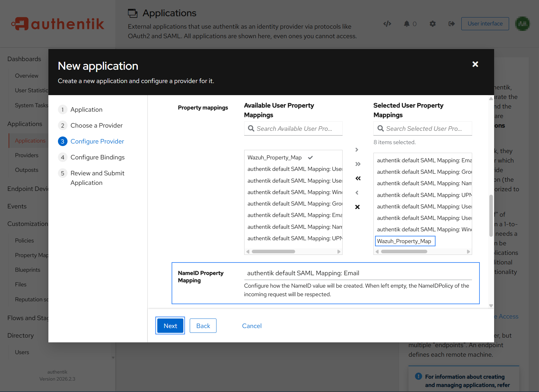Focus Search Available User Property field

tap(293, 129)
